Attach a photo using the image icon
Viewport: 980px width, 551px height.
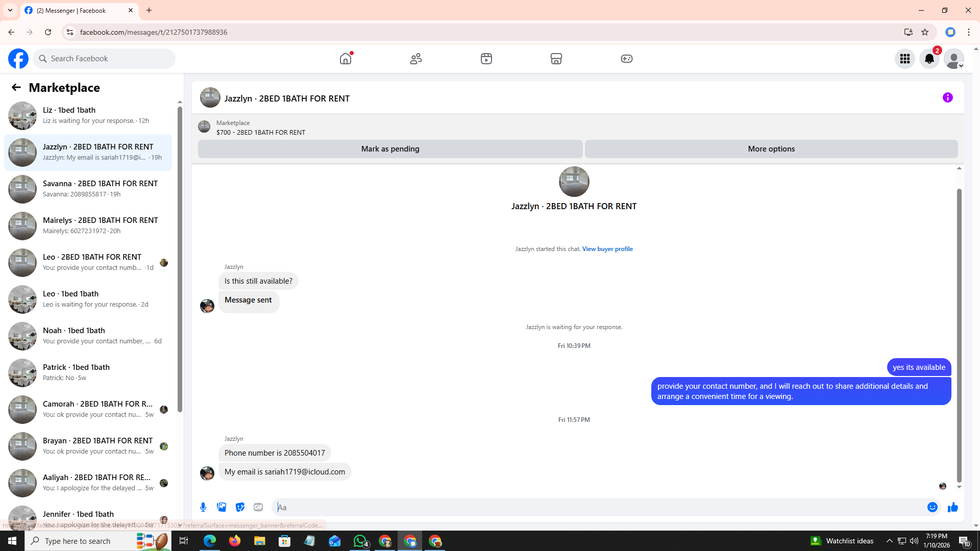point(222,507)
